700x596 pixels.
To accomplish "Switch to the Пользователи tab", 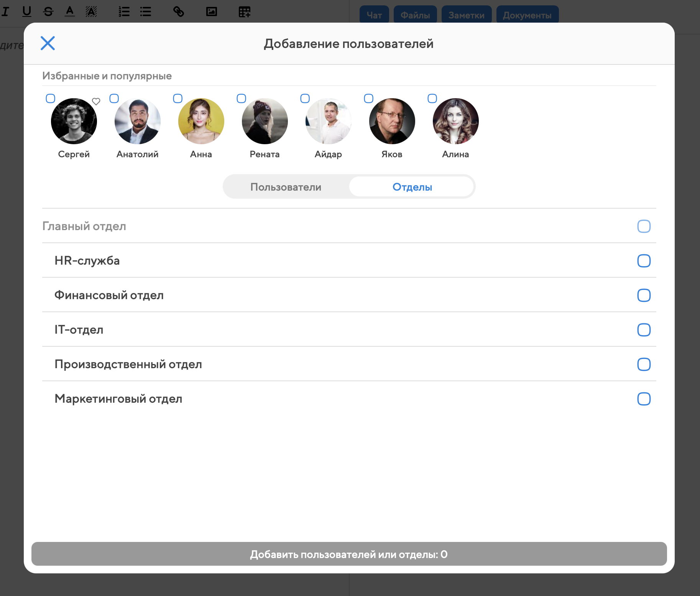I will (x=286, y=187).
